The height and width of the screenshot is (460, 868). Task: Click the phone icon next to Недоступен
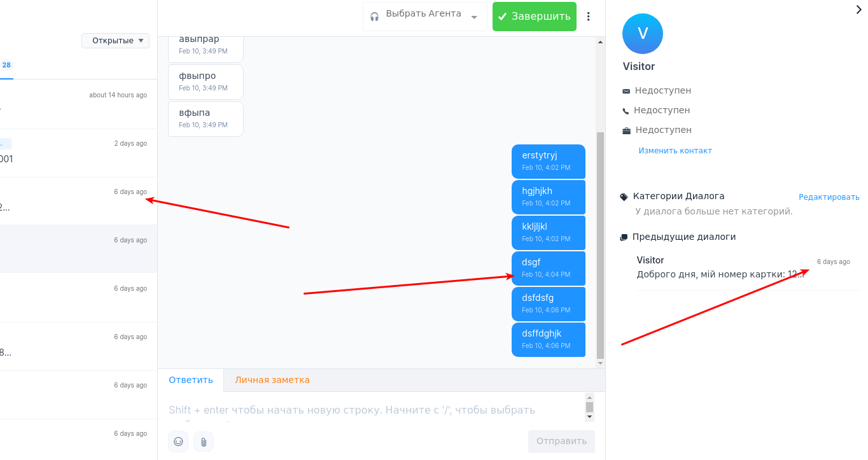pos(626,110)
